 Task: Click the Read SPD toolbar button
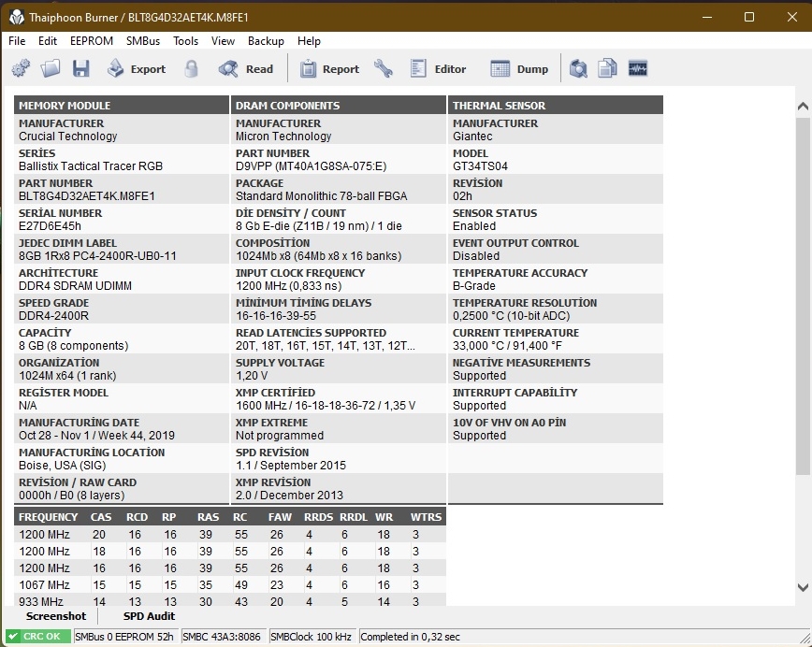(245, 68)
